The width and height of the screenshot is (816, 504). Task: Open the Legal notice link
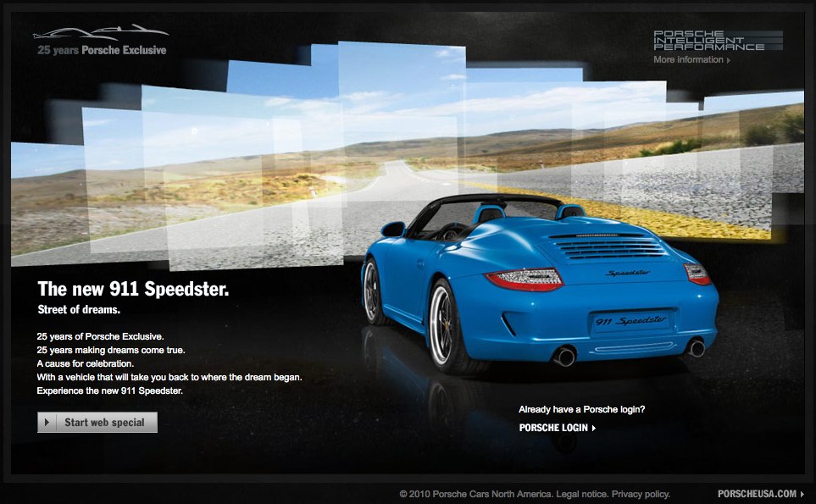[x=582, y=494]
